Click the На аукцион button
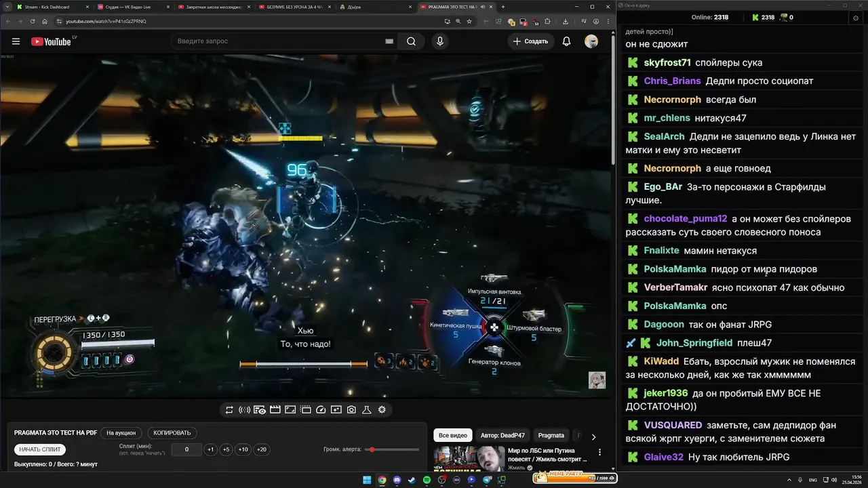868x488 pixels. (121, 432)
